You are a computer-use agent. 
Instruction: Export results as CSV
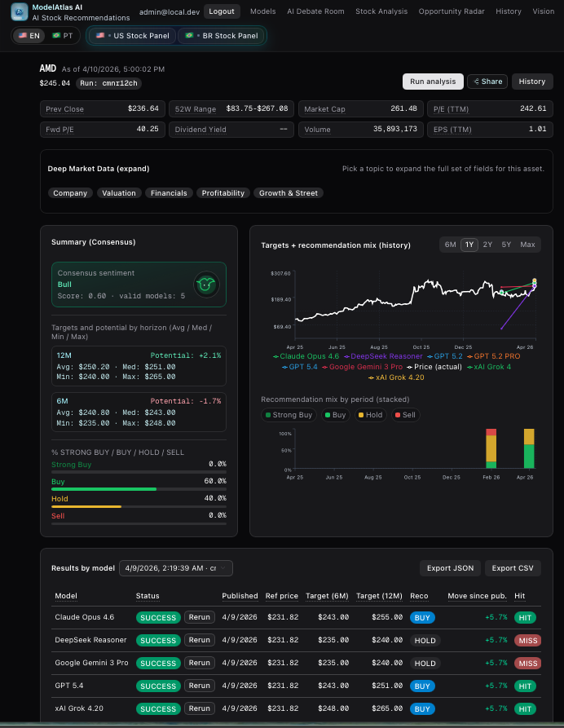tap(513, 568)
